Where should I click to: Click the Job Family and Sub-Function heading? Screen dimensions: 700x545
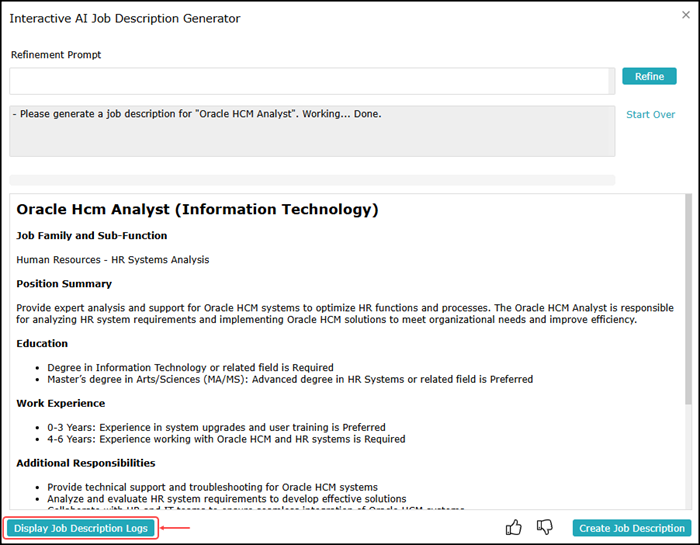[x=92, y=236]
